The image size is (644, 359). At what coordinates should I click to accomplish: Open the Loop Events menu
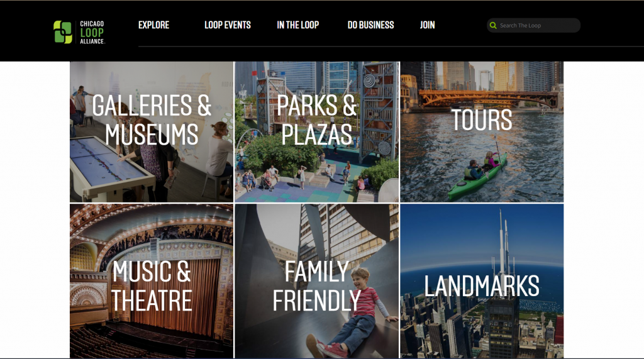point(228,25)
